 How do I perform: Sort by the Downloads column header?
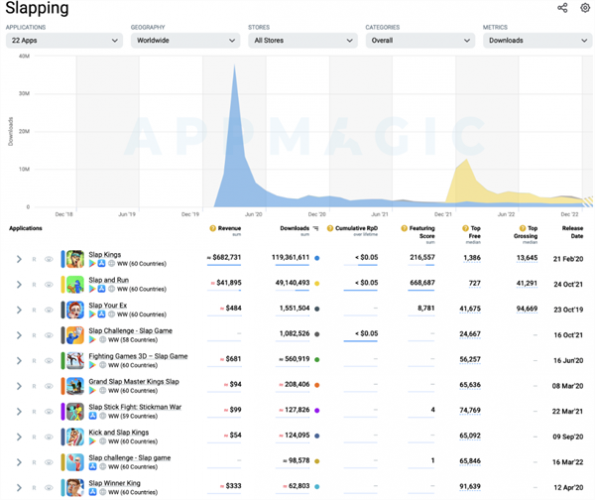294,228
